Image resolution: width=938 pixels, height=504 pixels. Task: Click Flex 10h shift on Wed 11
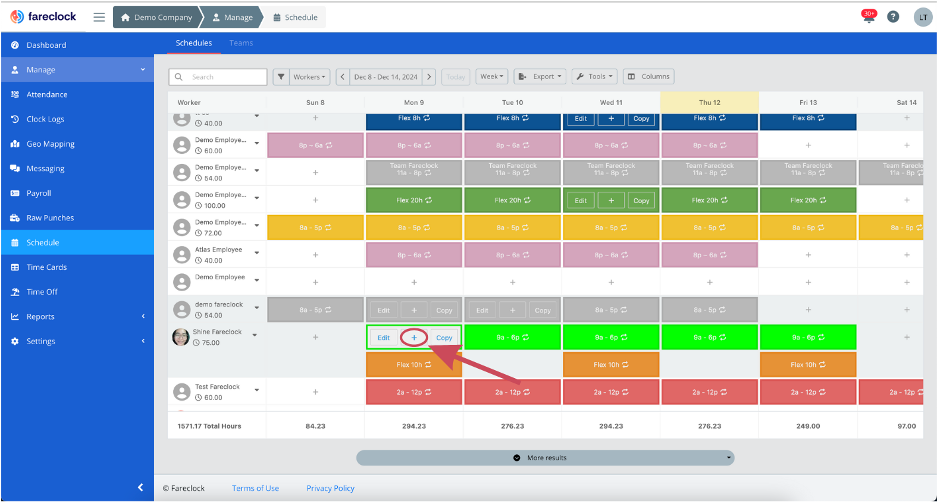click(611, 365)
